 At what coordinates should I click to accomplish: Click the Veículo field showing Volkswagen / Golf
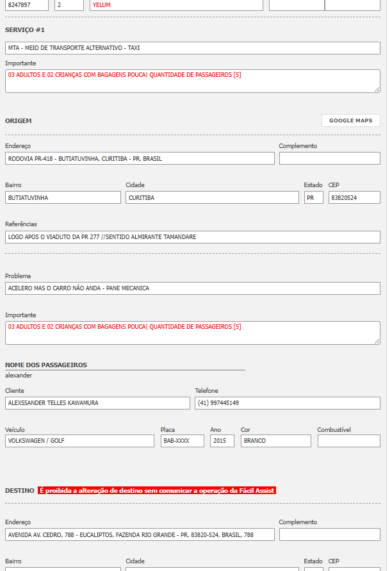(x=79, y=441)
